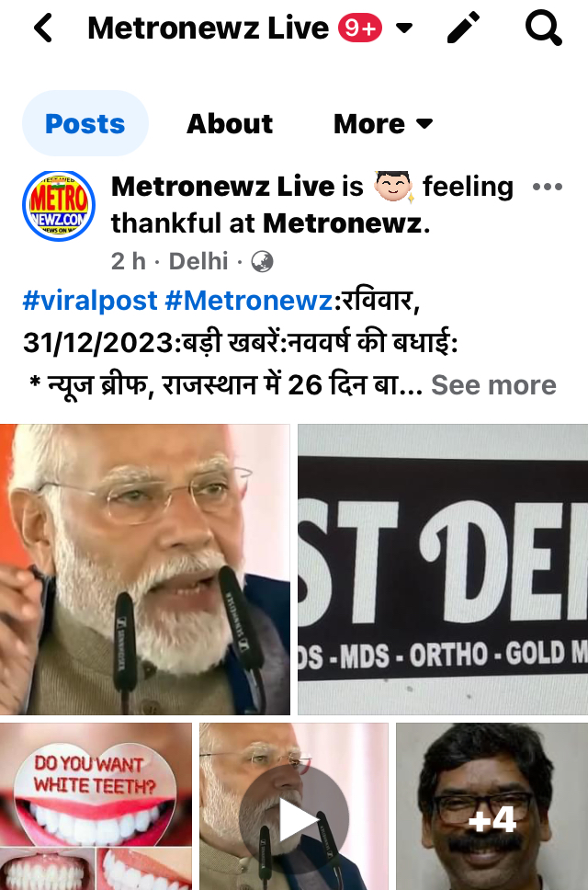Open the pencil edit icon
Screen dimensions: 588x890
463,28
